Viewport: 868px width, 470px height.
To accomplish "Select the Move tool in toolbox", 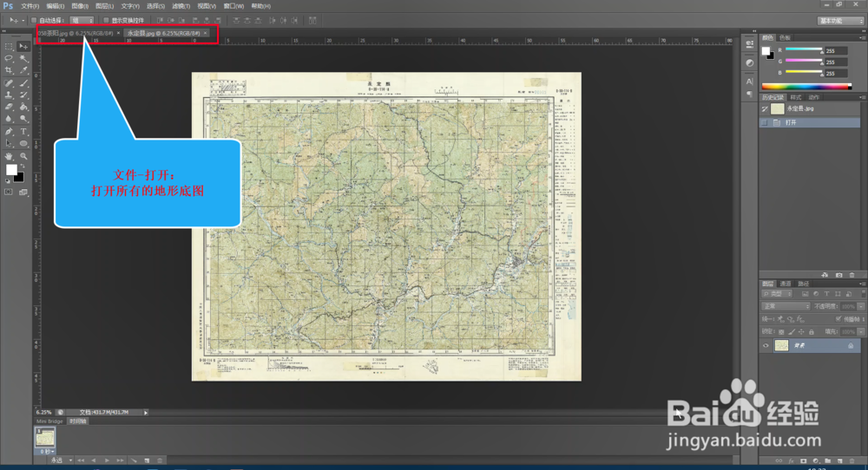I will click(23, 47).
